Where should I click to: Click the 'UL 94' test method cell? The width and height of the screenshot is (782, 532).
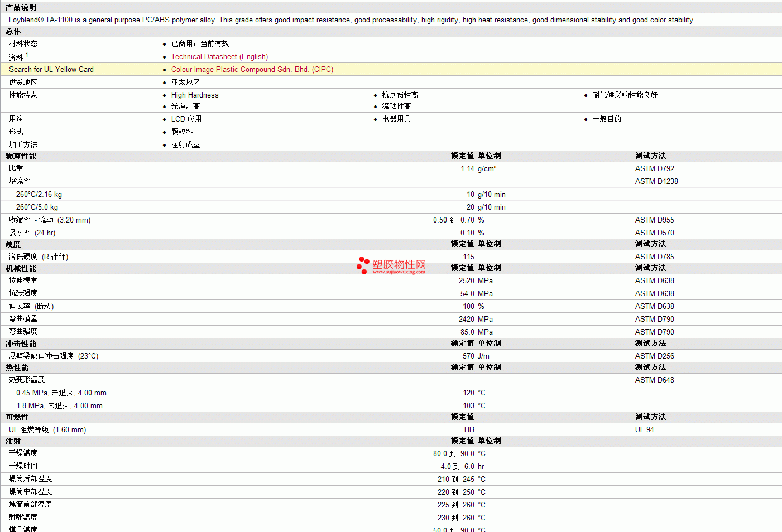(644, 430)
